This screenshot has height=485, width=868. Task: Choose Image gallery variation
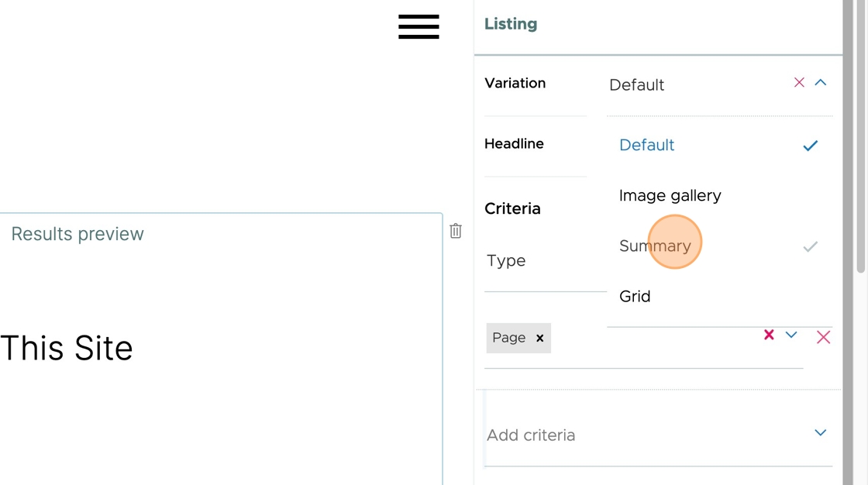[670, 195]
